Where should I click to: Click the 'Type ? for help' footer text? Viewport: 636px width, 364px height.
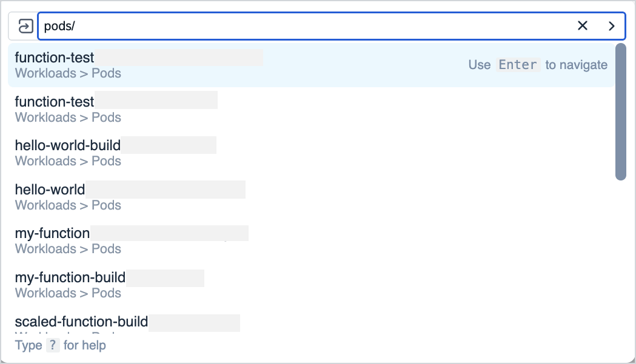(x=61, y=345)
